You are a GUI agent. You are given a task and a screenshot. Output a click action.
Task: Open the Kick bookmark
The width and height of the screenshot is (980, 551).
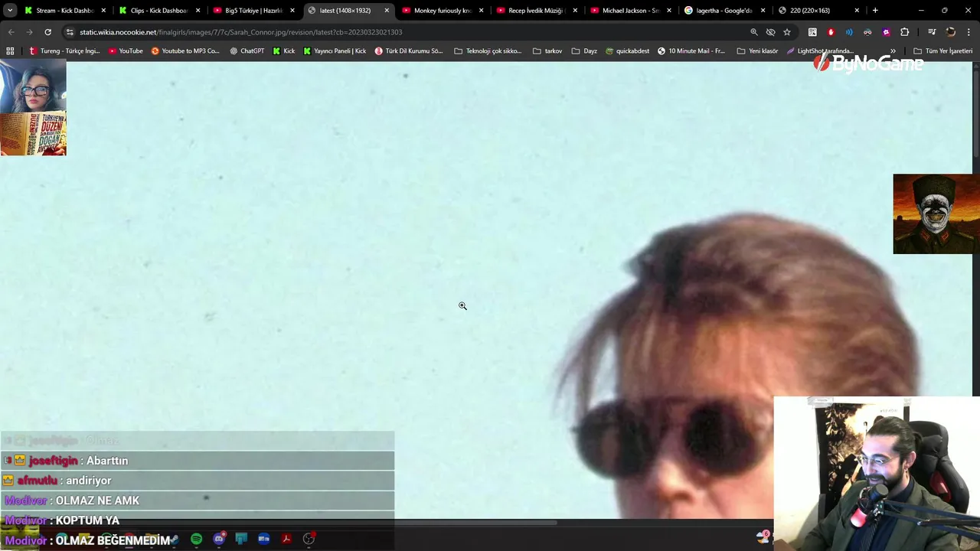click(283, 51)
